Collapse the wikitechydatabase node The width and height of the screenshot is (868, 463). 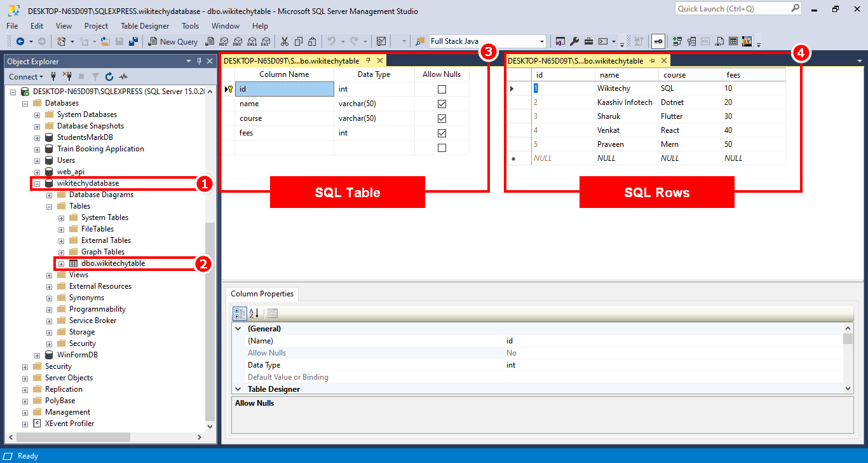tap(37, 184)
